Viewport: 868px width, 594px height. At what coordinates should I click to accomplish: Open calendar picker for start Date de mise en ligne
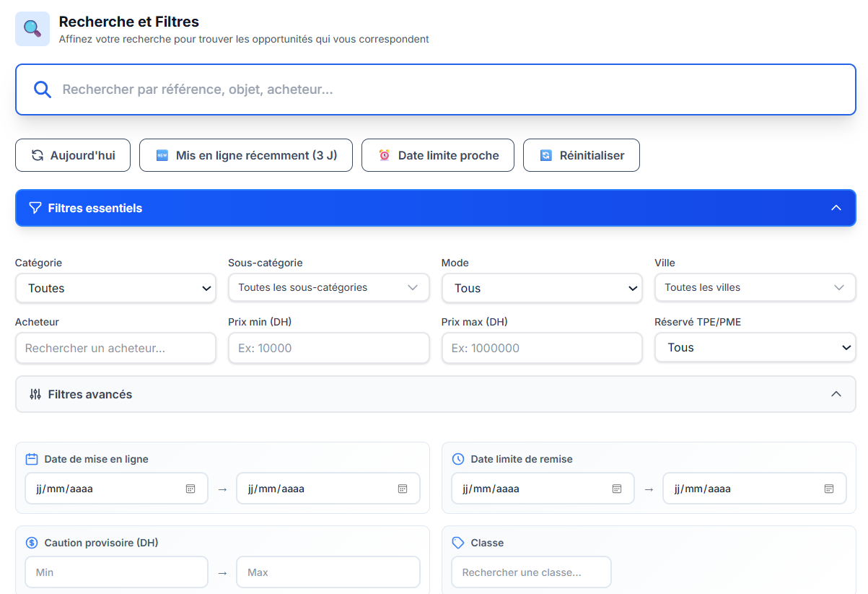190,489
